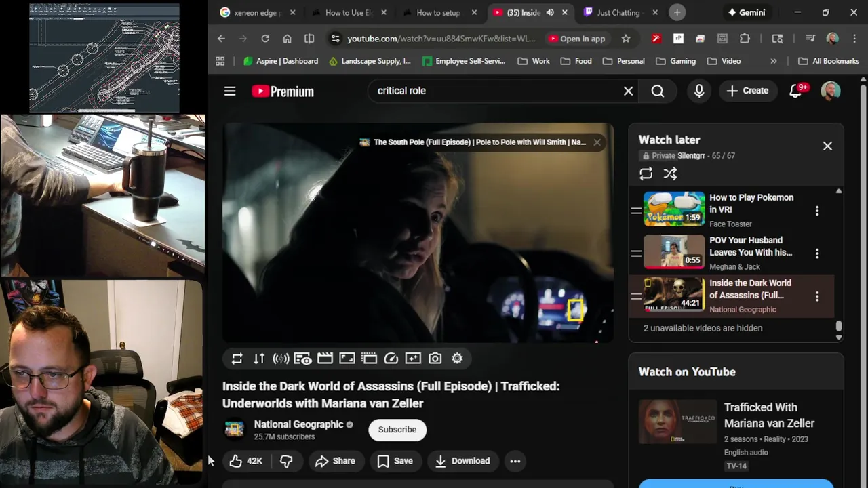The image size is (868, 488).
Task: Expand the hidden bookmarks chevron
Action: pyautogui.click(x=774, y=61)
